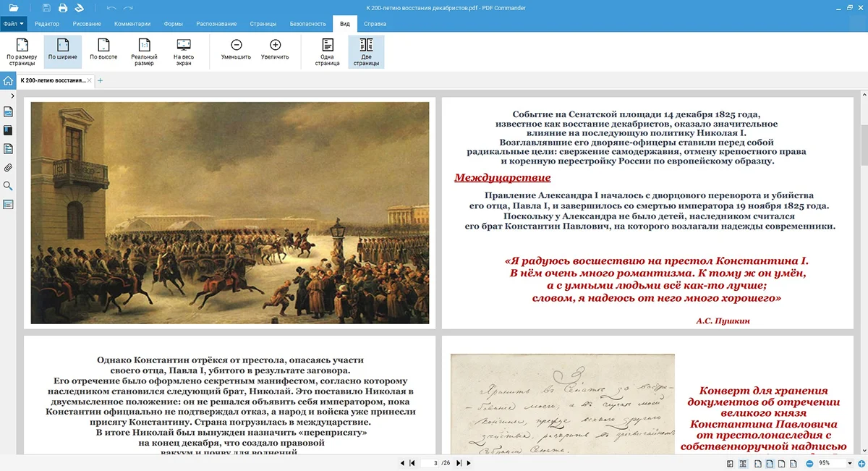Open the 'Файл' dropdown menu
This screenshot has height=471, width=868.
pyautogui.click(x=14, y=24)
